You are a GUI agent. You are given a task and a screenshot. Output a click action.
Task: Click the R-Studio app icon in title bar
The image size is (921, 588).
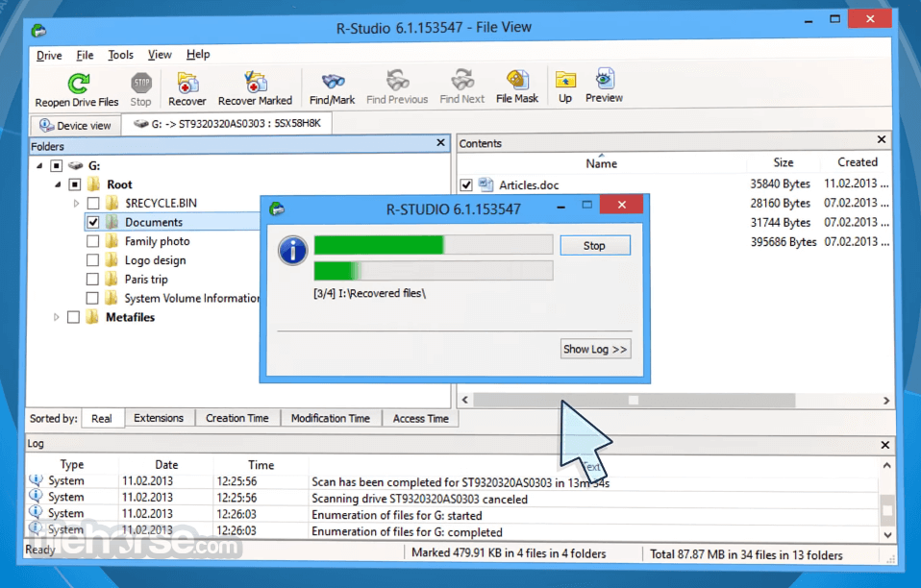click(x=39, y=30)
